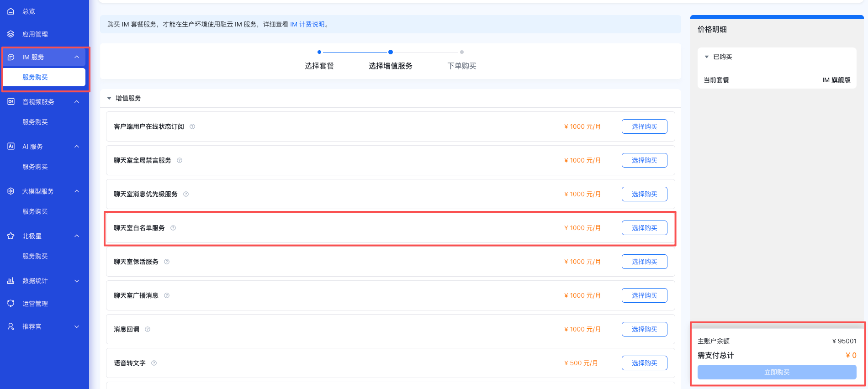This screenshot has height=389, width=868.
Task: Click help icon beside 聊天室全局禁言服务
Action: (180, 160)
